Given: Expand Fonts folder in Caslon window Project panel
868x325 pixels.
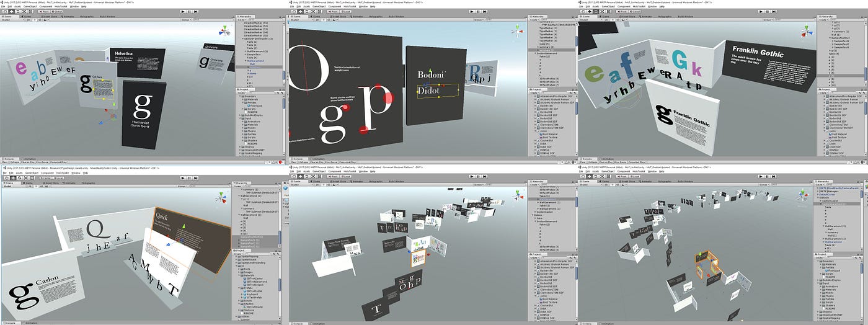Looking at the screenshot, I should 239,269.
